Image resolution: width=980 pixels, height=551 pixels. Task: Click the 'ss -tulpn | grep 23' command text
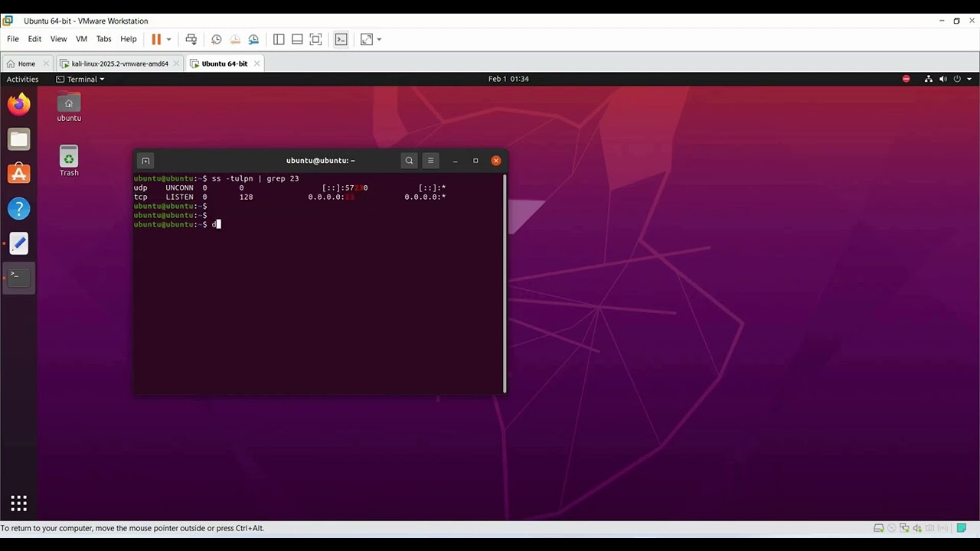coord(255,178)
